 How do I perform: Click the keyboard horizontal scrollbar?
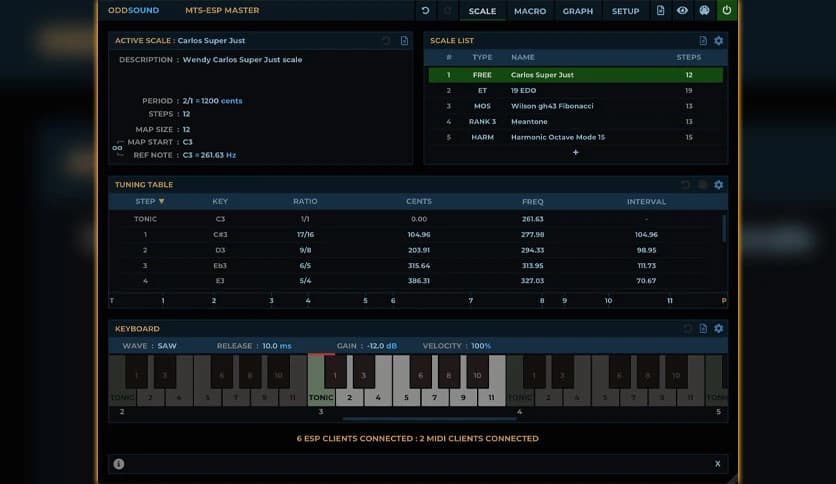[x=429, y=419]
